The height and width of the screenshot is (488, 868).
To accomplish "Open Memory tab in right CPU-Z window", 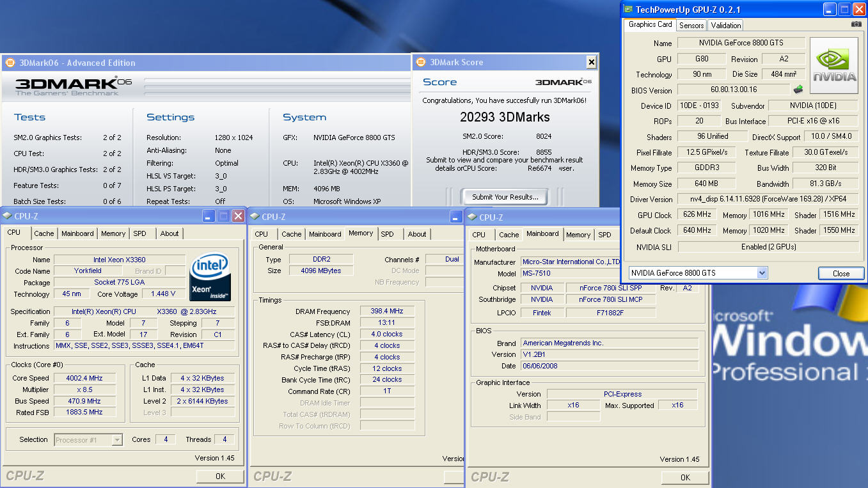I will click(x=578, y=235).
